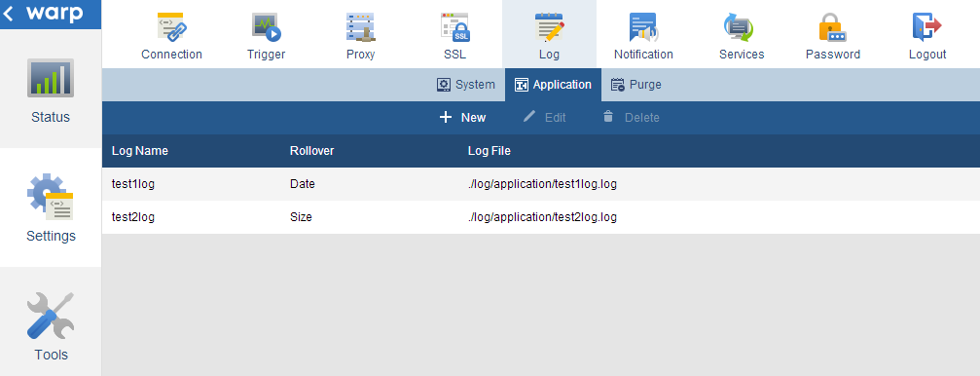The height and width of the screenshot is (376, 980).
Task: Click the Notification text label
Action: click(x=643, y=55)
